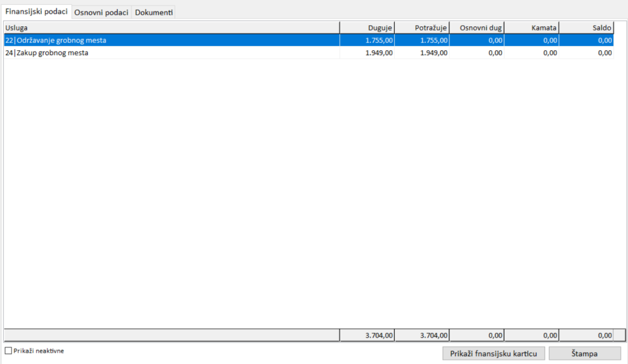Click the Prikaži finansijsku karticu button
This screenshot has width=628, height=364.
tap(493, 354)
